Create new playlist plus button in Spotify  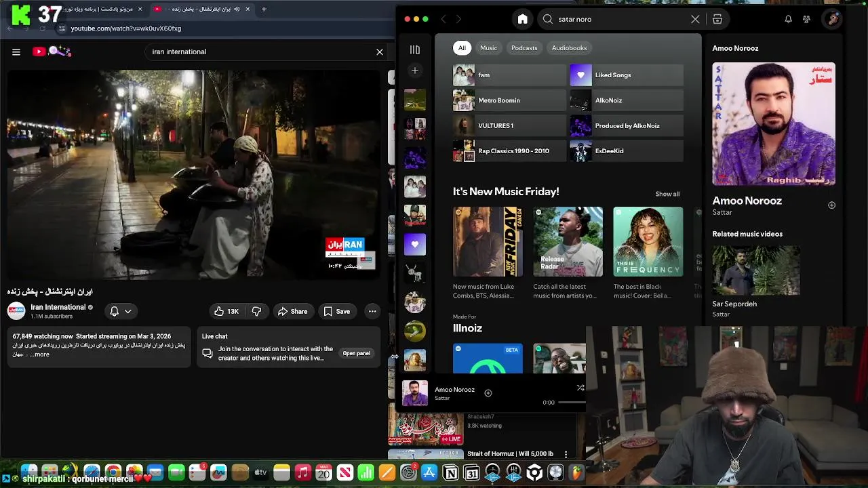415,70
